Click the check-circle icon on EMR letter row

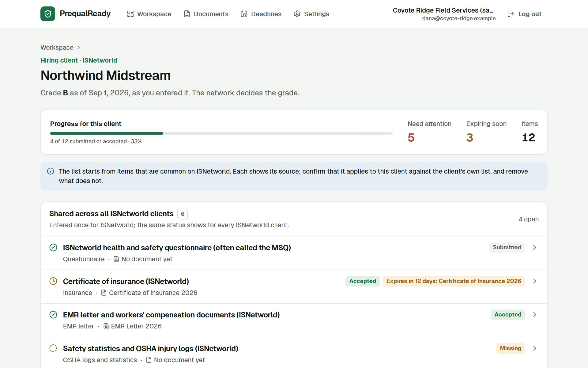click(x=53, y=315)
